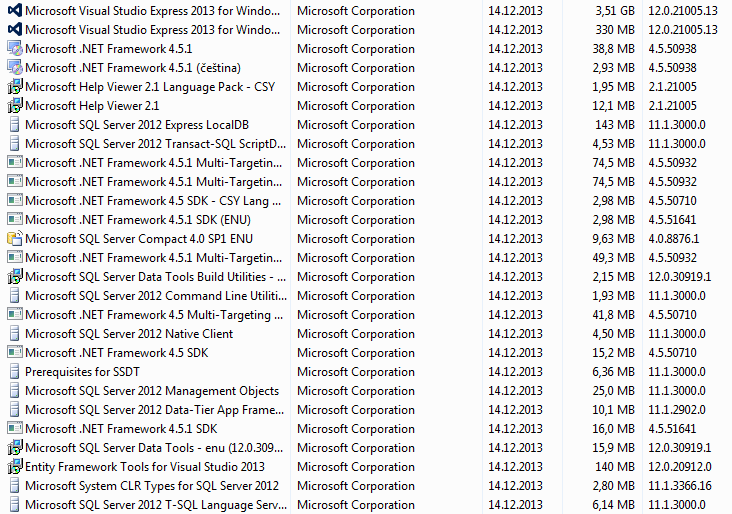Click the size value 1,95 MB
This screenshot has height=514, width=732.
pyautogui.click(x=613, y=87)
